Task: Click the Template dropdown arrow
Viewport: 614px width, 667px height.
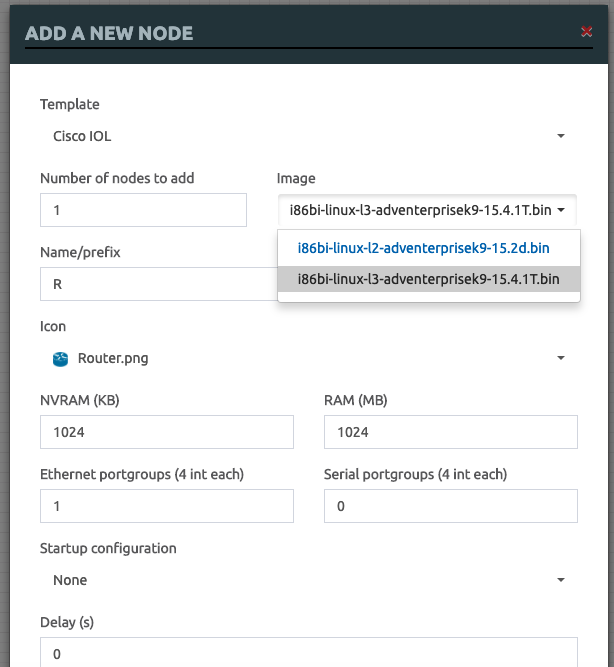Action: [x=561, y=136]
